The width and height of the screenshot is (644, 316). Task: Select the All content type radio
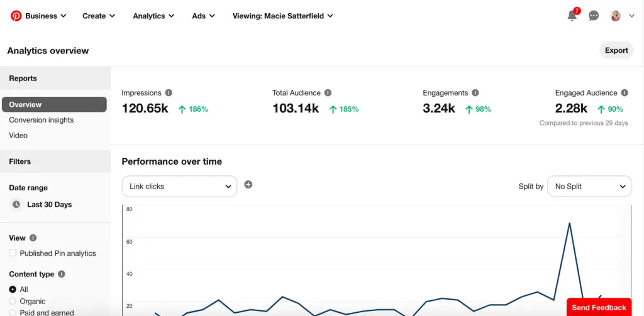click(x=13, y=290)
